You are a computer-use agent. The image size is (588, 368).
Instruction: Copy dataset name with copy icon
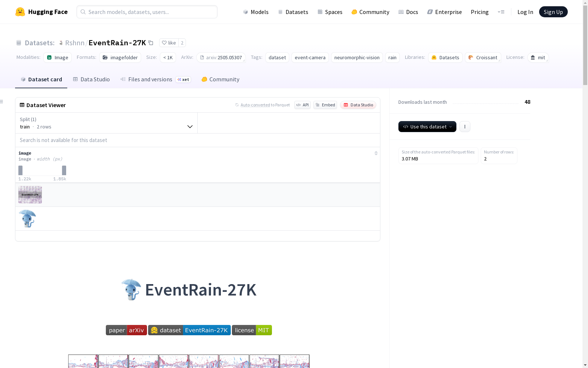151,43
